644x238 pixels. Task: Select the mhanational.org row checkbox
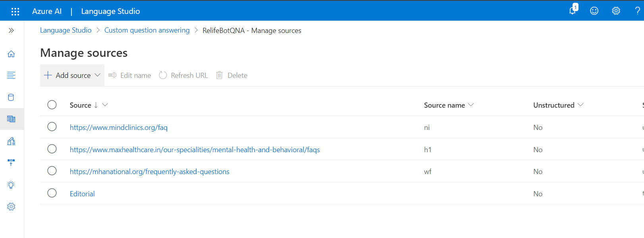(x=52, y=171)
